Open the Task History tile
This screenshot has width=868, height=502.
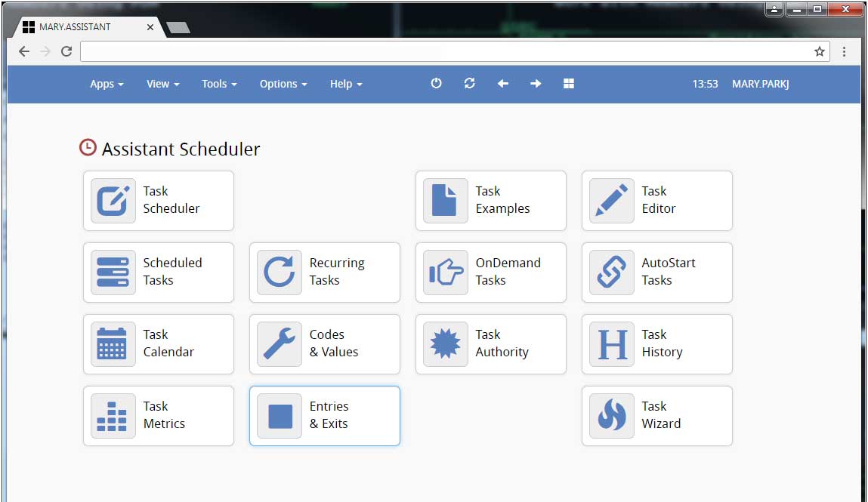coord(657,344)
